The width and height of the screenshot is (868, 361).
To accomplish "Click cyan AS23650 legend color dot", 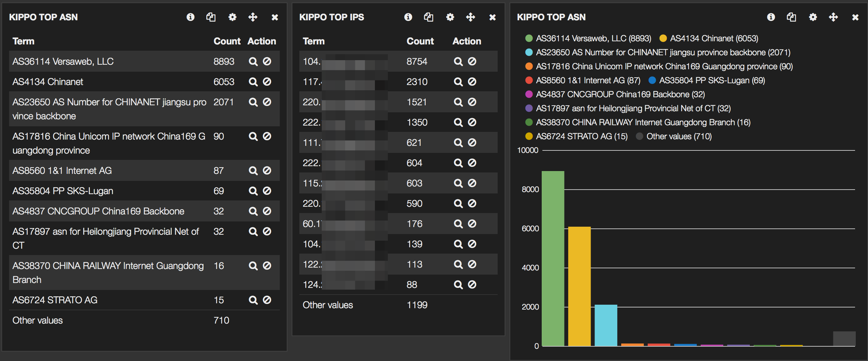I will point(529,52).
